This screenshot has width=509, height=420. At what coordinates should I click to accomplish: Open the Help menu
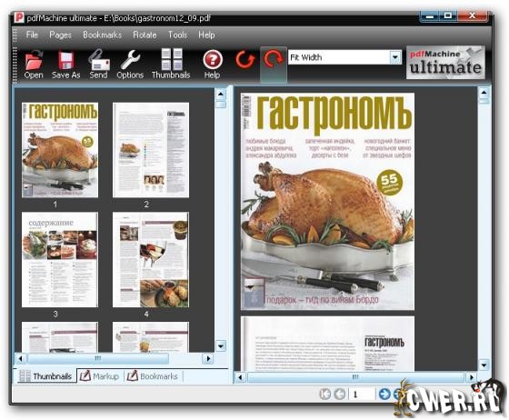click(x=206, y=35)
